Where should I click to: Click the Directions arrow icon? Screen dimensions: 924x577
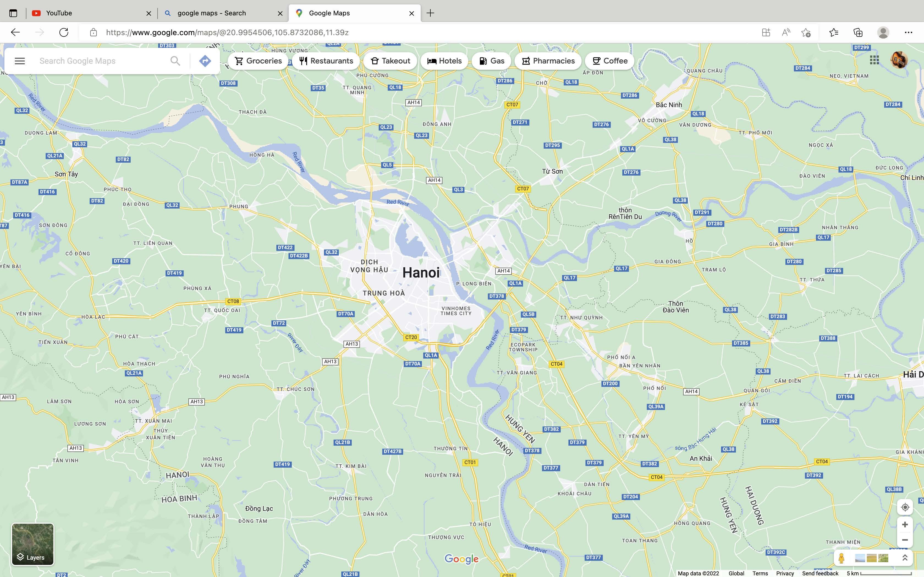tap(205, 61)
